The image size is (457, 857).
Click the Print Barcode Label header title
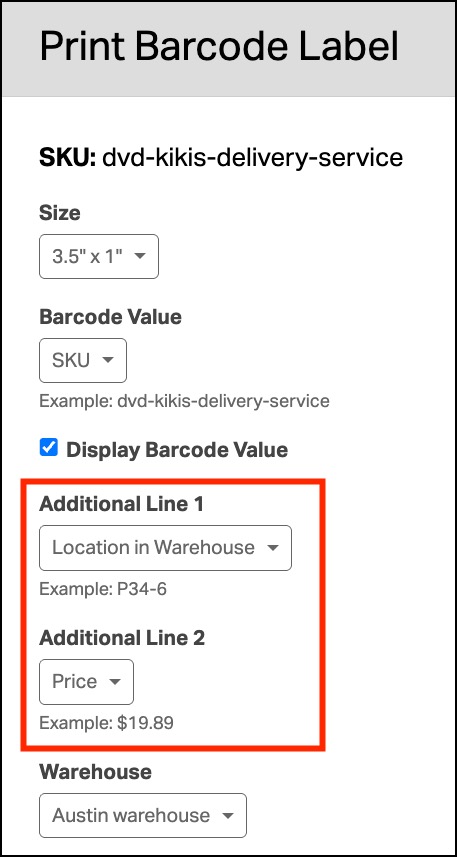[x=219, y=47]
